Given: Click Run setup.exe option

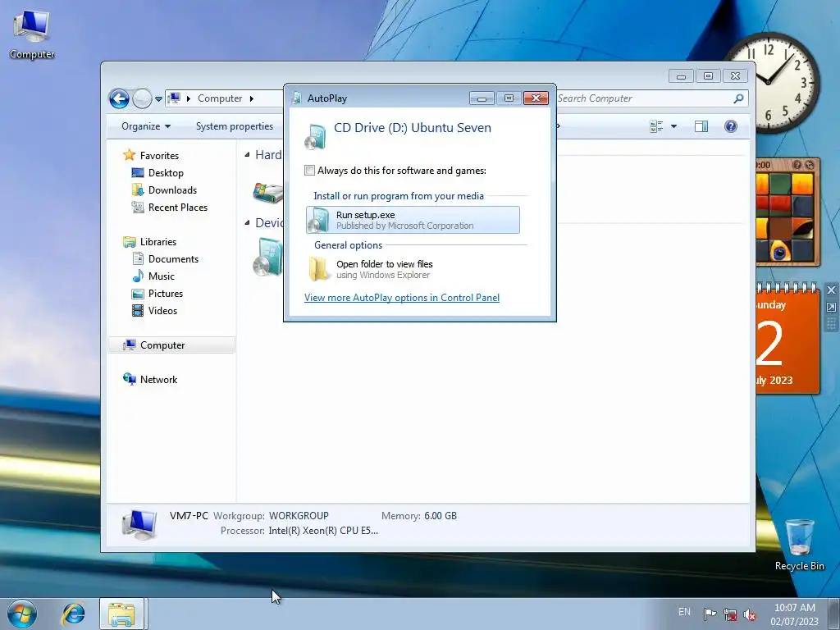Looking at the screenshot, I should [413, 220].
